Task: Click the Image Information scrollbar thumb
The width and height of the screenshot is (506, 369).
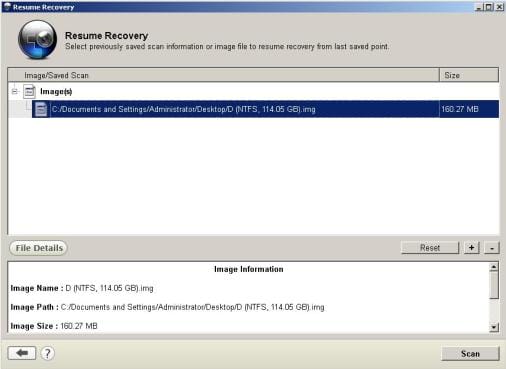Action: tap(494, 285)
